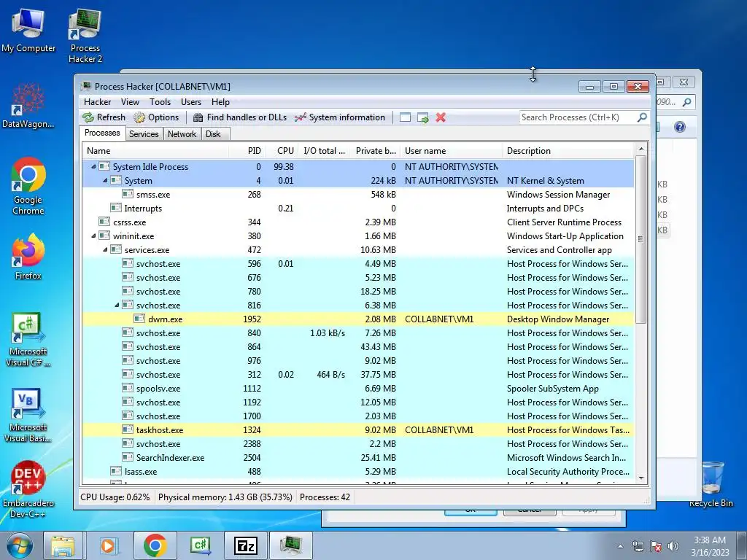Select the spoolsv.exe process icon
Screen dimensions: 747x560
point(128,388)
